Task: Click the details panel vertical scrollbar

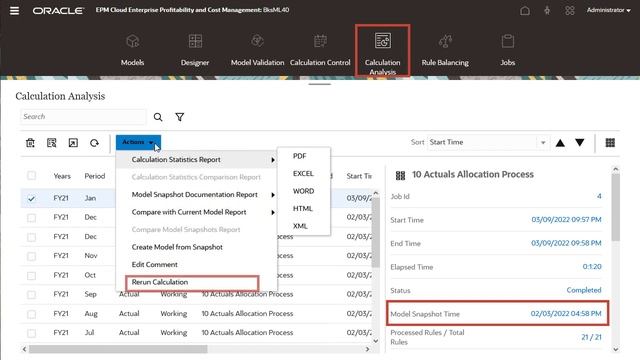Action: tap(616, 207)
